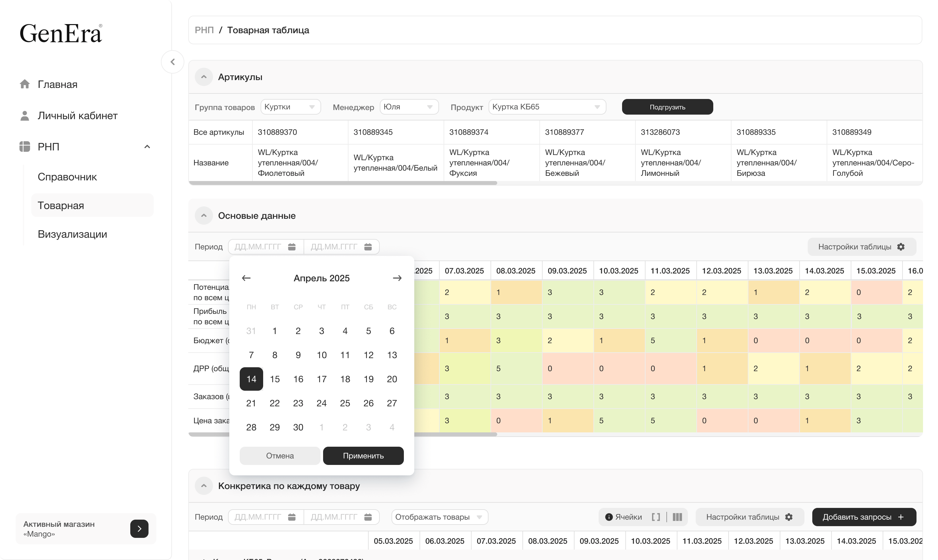Open calendar for the Основные данные start date
938x560 pixels.
point(292,247)
